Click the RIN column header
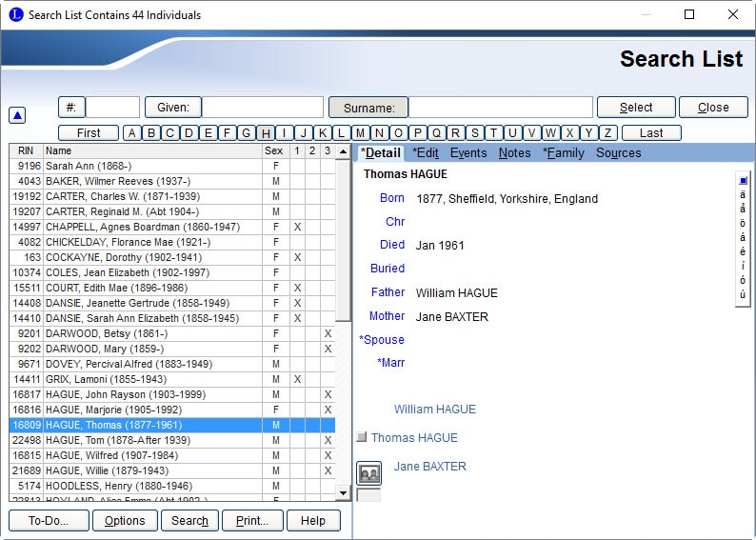 click(26, 150)
